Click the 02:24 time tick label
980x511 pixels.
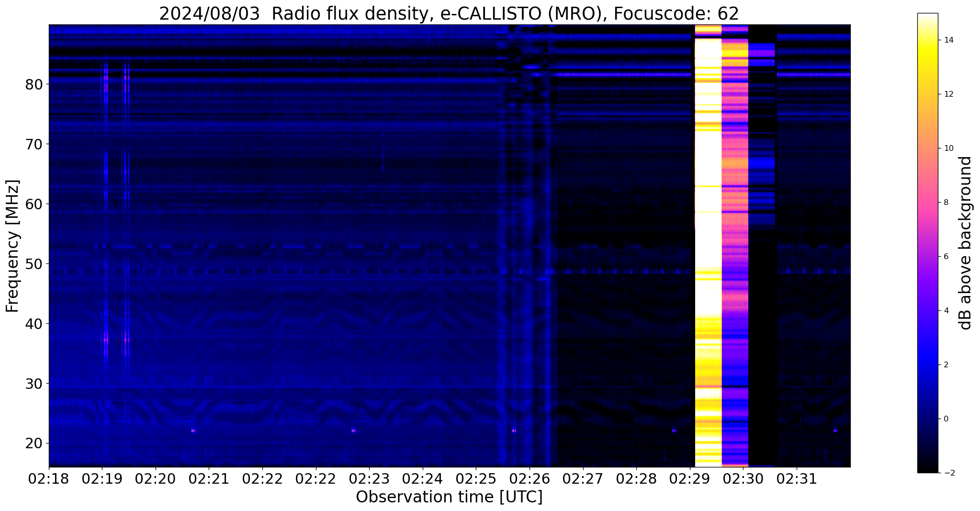click(x=423, y=478)
